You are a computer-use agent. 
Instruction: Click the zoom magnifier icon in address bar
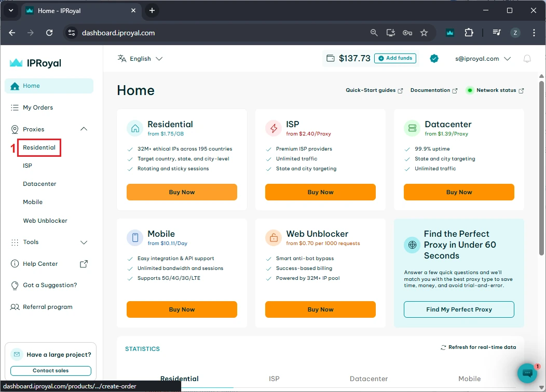click(x=374, y=33)
